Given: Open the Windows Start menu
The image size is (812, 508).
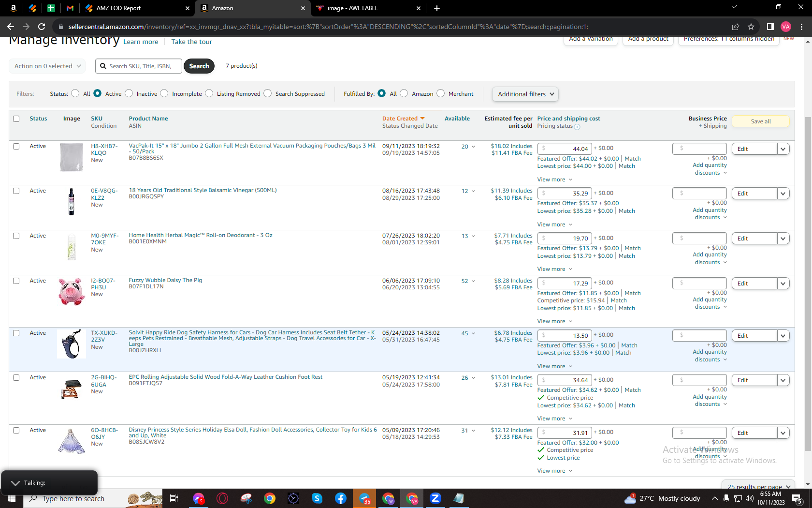Looking at the screenshot, I should coord(12,498).
